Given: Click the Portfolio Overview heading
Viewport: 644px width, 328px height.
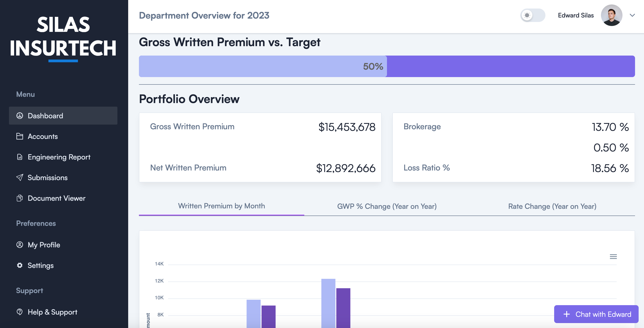Looking at the screenshot, I should point(189,99).
